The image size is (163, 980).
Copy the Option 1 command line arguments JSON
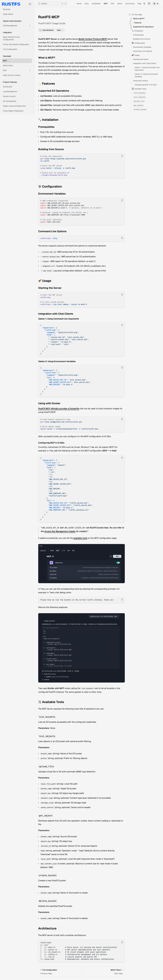click(x=122, y=325)
